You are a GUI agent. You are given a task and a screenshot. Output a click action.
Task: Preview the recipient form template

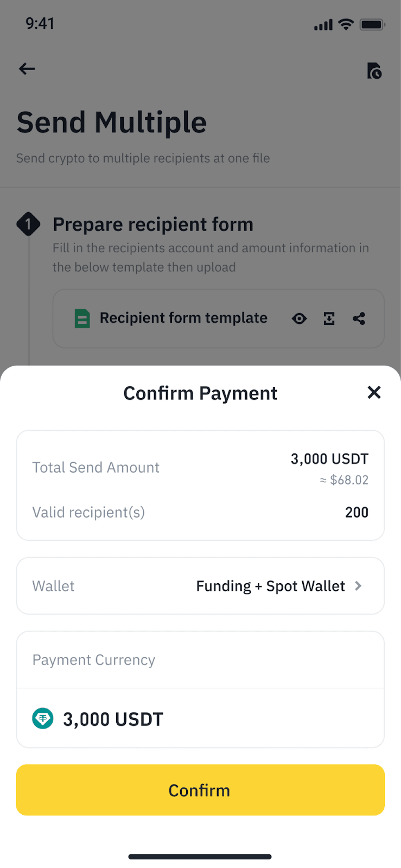coord(299,318)
